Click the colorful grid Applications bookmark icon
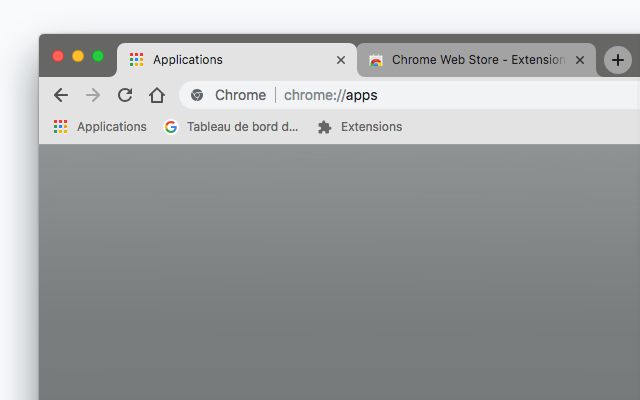 tap(60, 127)
